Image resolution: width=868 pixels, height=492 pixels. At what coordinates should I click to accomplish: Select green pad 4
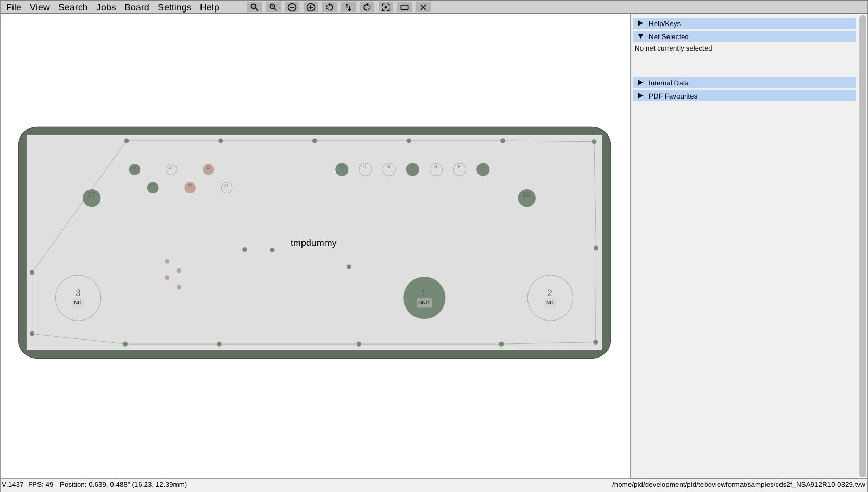point(483,169)
